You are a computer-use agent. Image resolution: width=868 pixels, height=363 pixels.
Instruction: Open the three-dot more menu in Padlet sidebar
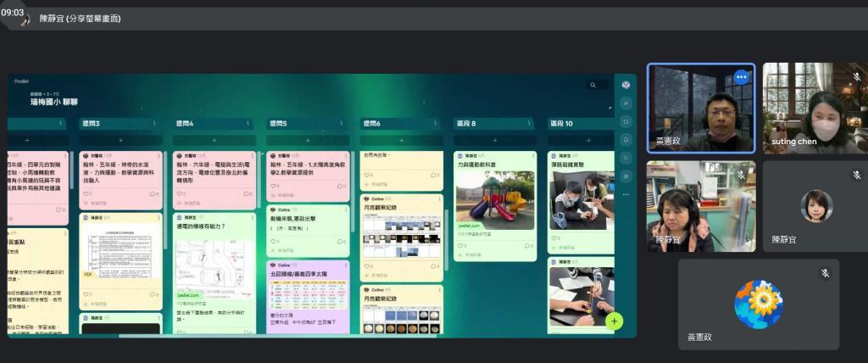click(626, 194)
